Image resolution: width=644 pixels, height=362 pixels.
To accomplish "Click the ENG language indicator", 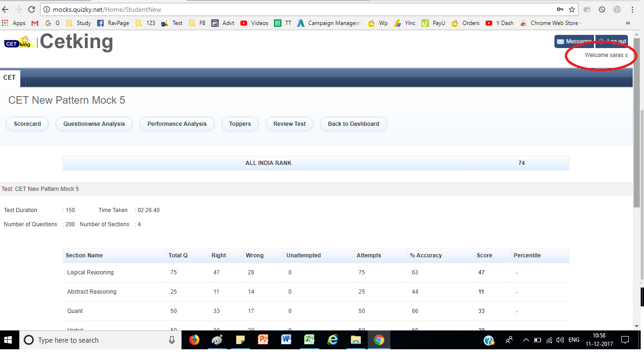I will pyautogui.click(x=574, y=340).
